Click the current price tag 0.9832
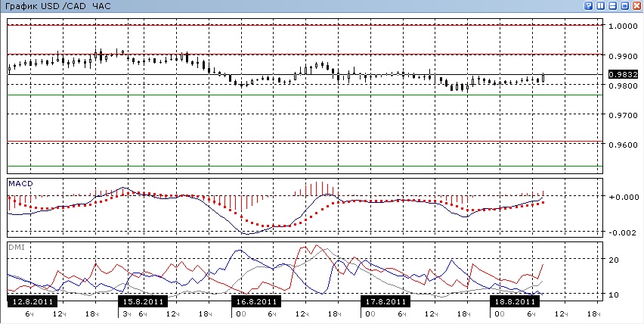Viewport: 644px width, 324px height. click(x=623, y=74)
